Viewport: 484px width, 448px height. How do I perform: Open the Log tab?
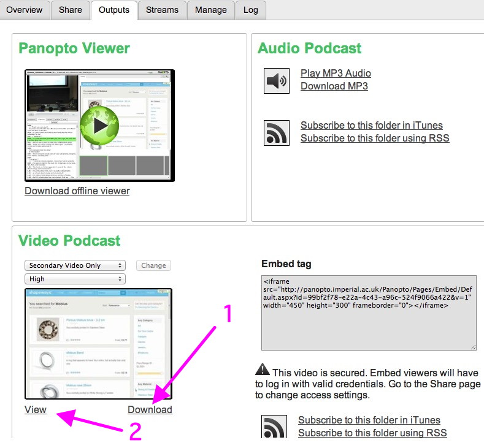coord(251,10)
